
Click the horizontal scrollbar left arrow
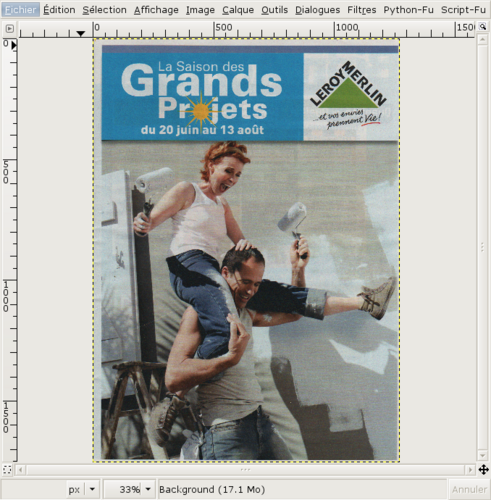[21, 470]
